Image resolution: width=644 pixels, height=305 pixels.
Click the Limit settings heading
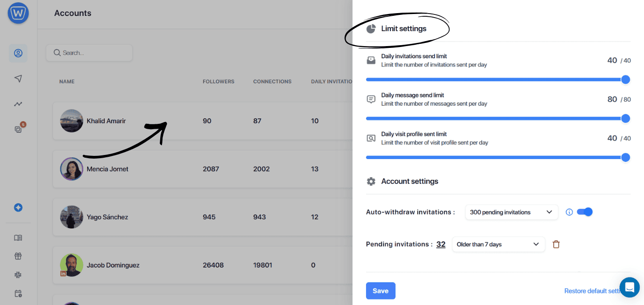(x=403, y=28)
